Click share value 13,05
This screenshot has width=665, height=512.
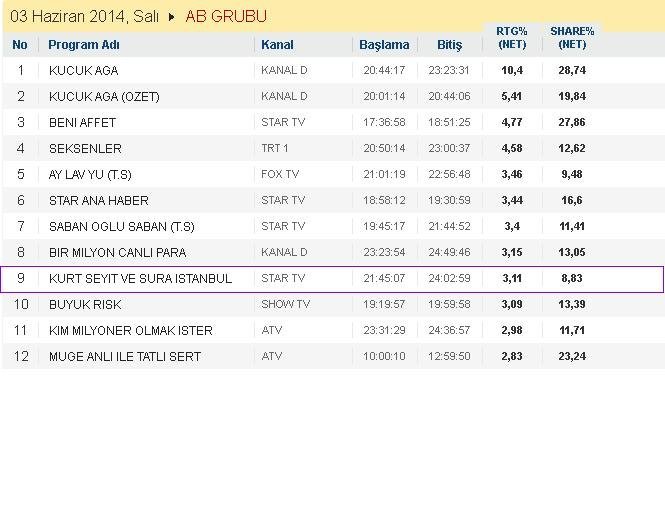click(x=572, y=252)
